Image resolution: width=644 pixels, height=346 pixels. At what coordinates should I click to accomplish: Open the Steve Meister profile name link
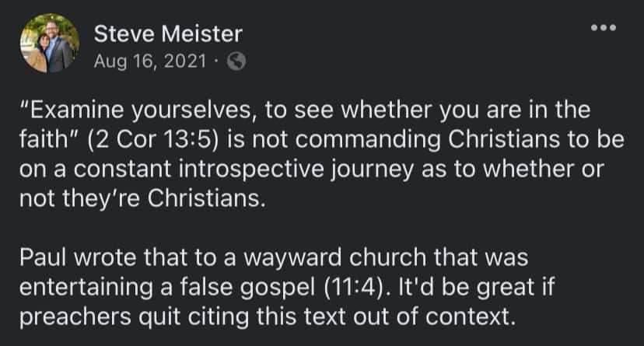(x=168, y=33)
